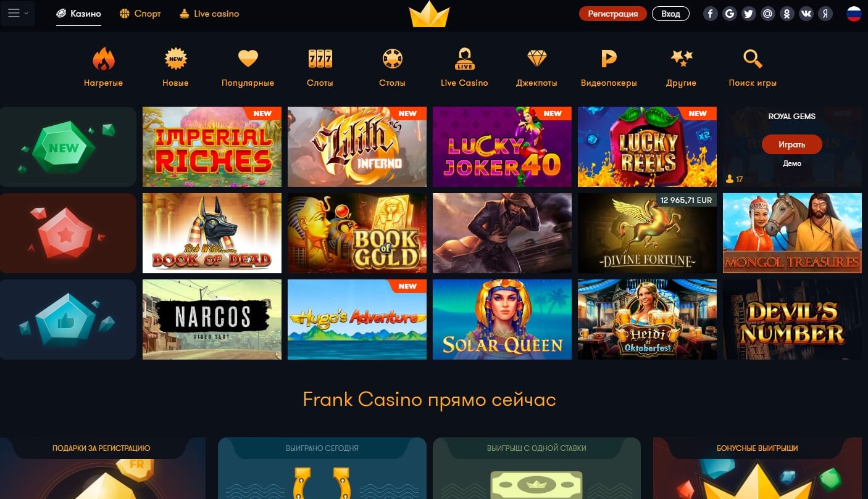
Task: Click the Регистрация button
Action: [x=612, y=14]
